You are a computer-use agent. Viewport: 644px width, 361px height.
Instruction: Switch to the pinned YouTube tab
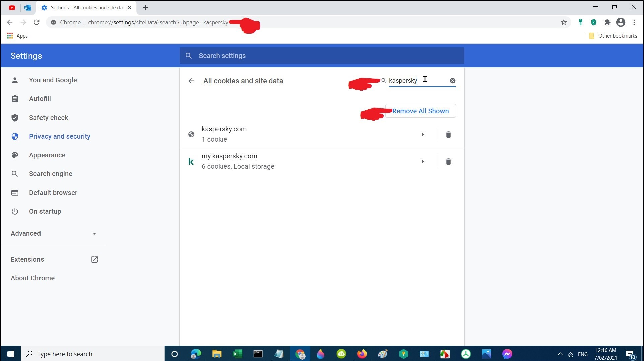click(12, 8)
